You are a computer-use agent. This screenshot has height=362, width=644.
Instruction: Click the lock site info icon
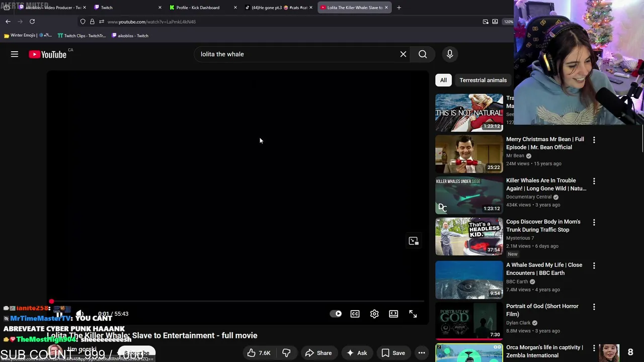click(92, 22)
